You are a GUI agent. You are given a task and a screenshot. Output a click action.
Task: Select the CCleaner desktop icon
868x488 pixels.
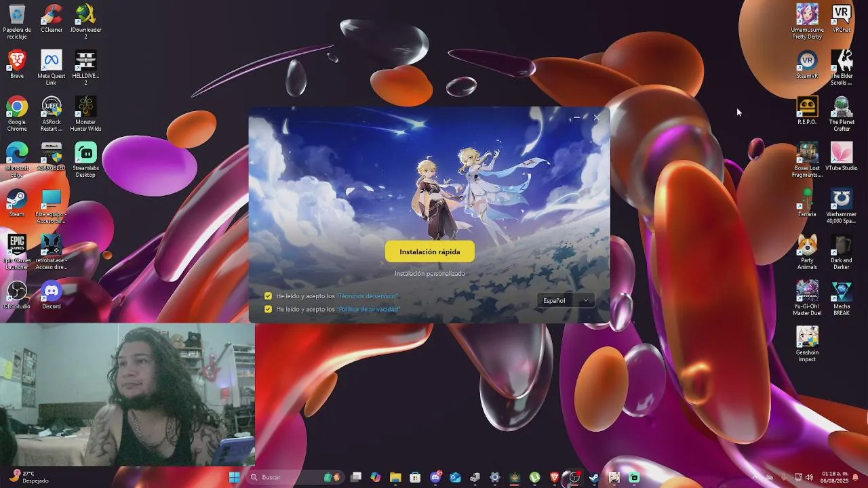52,18
